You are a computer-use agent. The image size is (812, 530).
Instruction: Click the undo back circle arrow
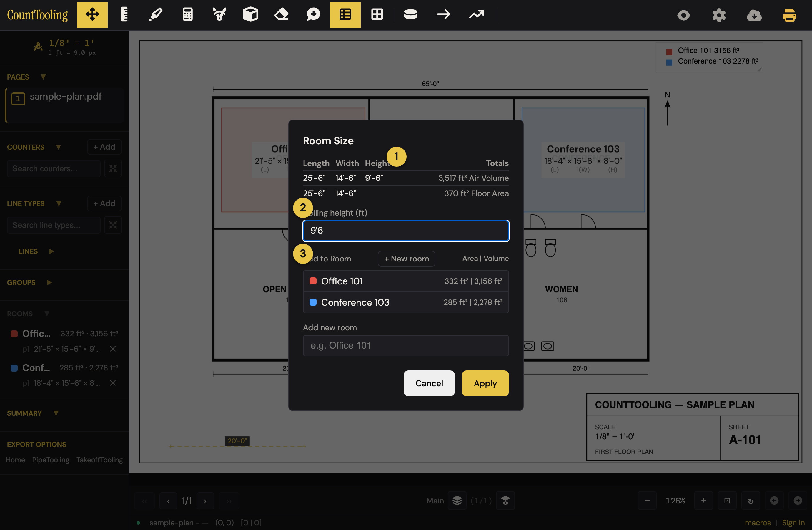click(774, 501)
